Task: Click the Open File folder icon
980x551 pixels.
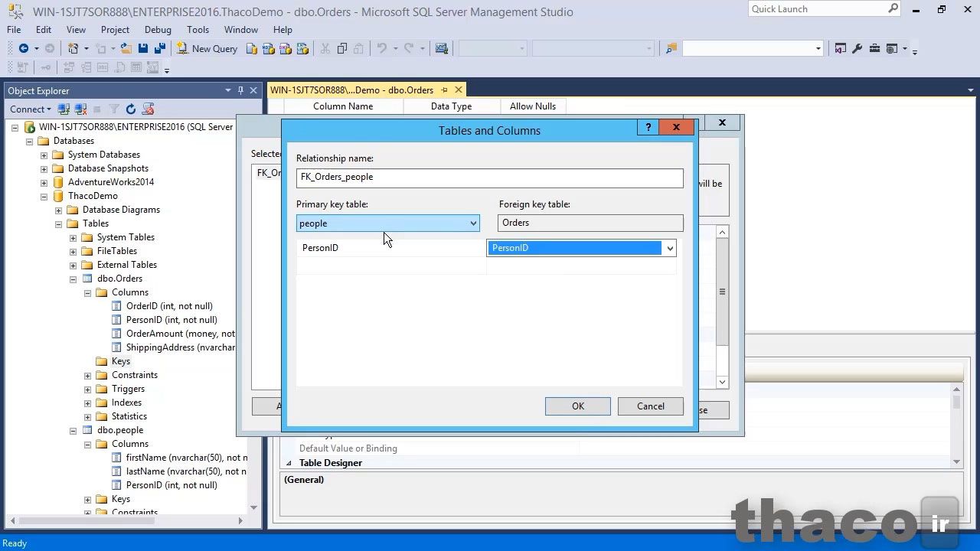Action: [x=126, y=48]
